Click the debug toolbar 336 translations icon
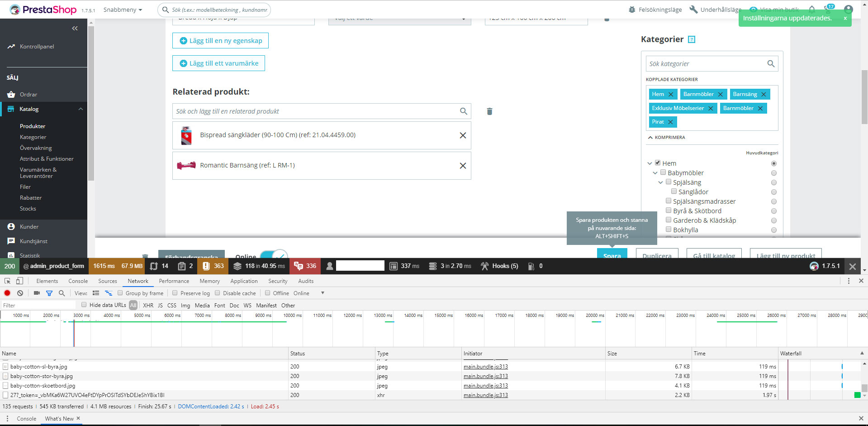Image resolution: width=868 pixels, height=426 pixels. point(299,266)
